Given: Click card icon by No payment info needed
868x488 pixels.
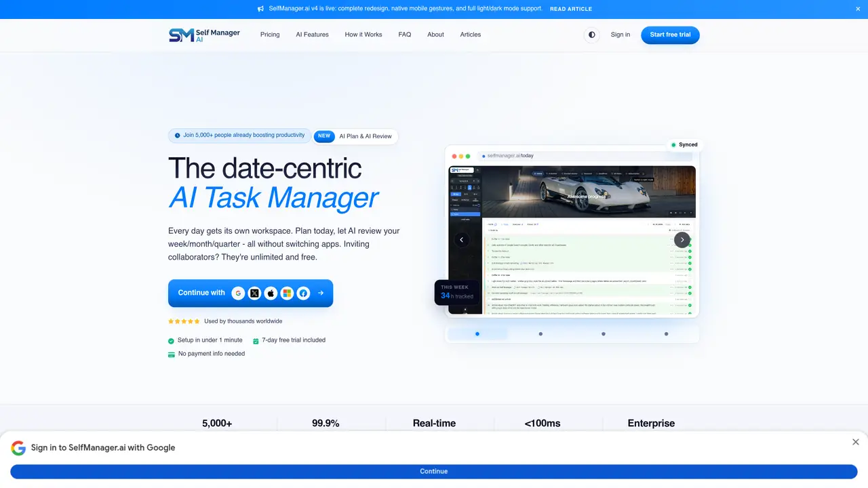Looking at the screenshot, I should [172, 354].
